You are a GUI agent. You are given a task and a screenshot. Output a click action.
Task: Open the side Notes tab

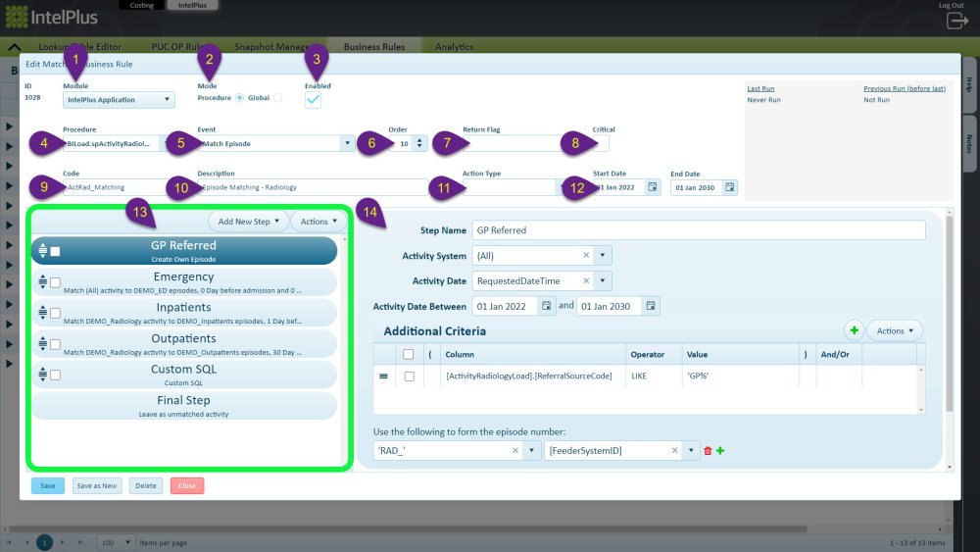[x=969, y=143]
